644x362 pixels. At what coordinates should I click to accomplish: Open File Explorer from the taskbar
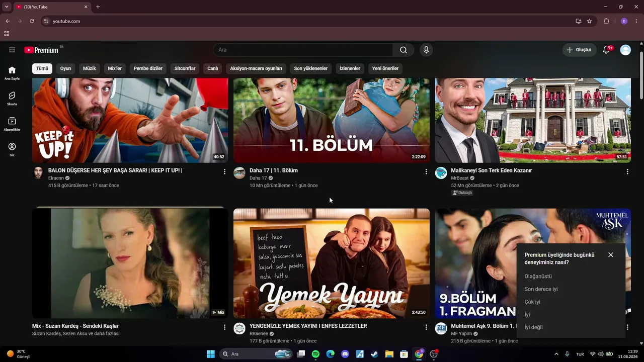[389, 354]
